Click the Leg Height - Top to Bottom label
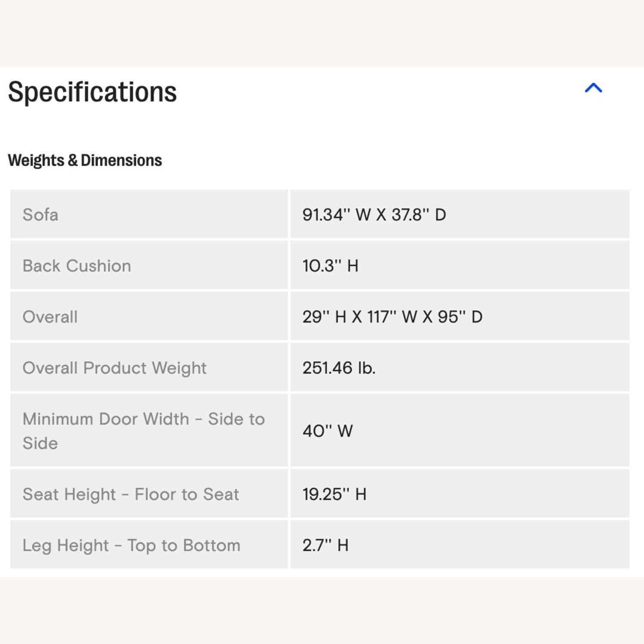Viewport: 644px width, 644px height. [x=131, y=545]
